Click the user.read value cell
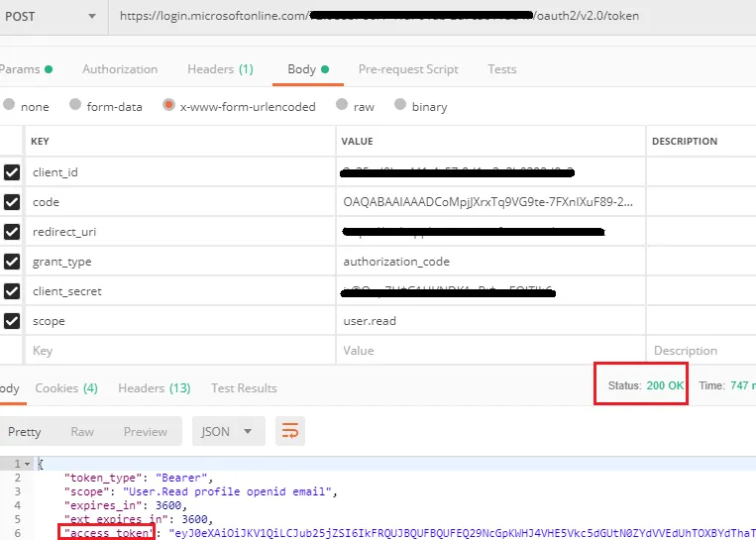This screenshot has height=540, width=756. [x=490, y=321]
